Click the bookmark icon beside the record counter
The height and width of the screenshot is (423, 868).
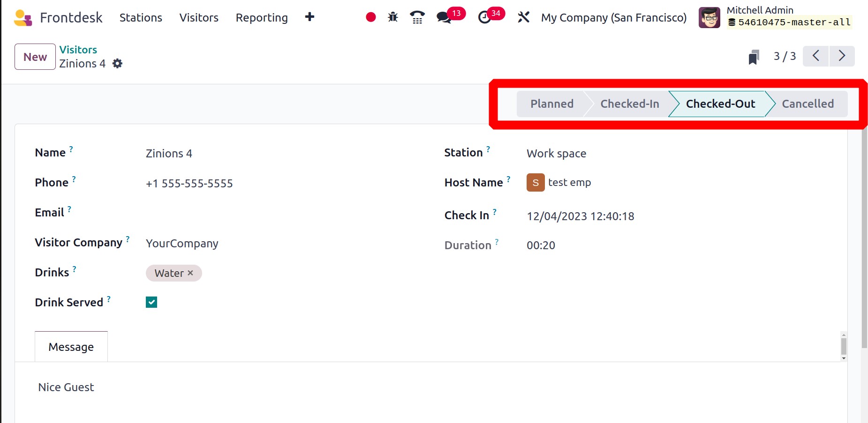click(x=754, y=57)
